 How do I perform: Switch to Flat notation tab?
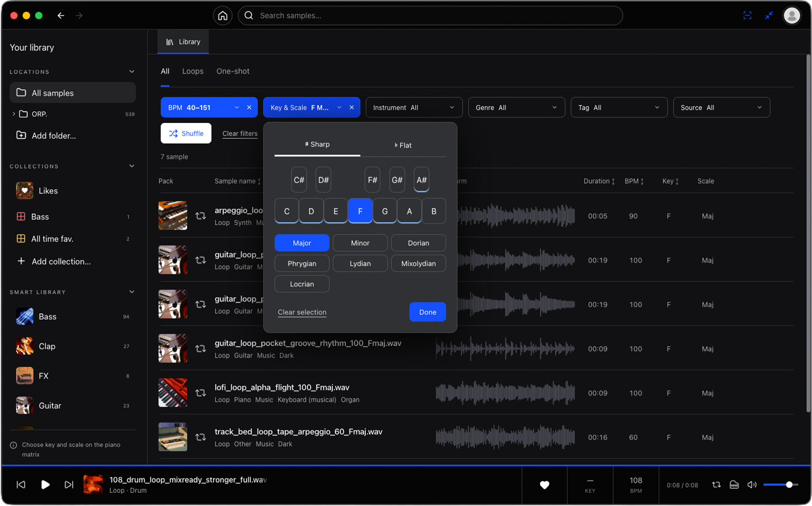click(403, 145)
